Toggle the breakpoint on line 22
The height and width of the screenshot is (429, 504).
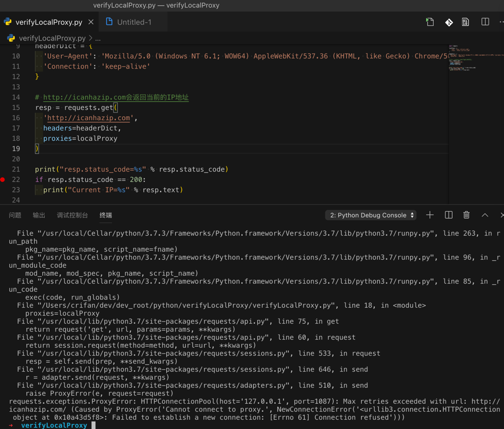click(x=3, y=180)
